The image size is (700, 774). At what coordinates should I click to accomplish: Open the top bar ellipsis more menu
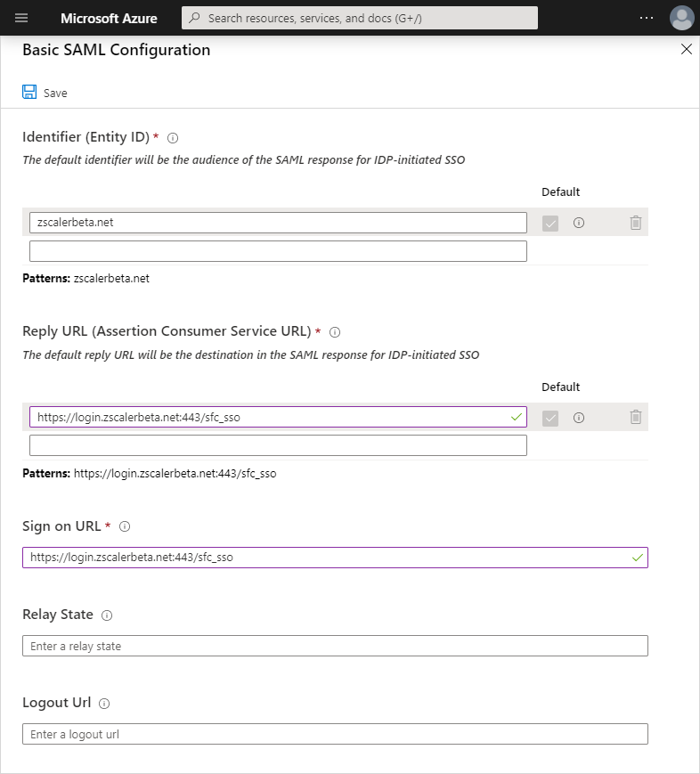pyautogui.click(x=646, y=18)
